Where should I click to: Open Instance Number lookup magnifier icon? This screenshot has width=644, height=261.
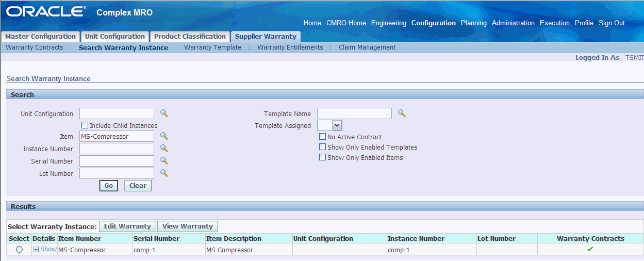(x=164, y=149)
